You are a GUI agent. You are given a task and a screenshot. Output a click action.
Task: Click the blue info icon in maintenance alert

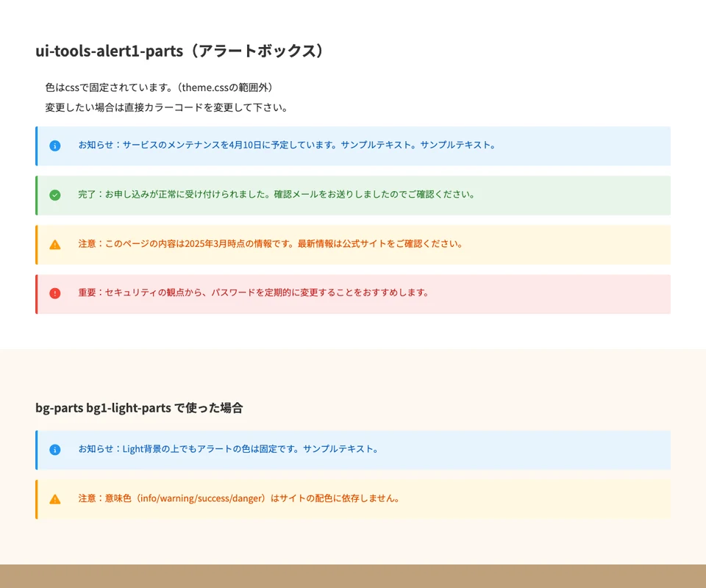[55, 146]
